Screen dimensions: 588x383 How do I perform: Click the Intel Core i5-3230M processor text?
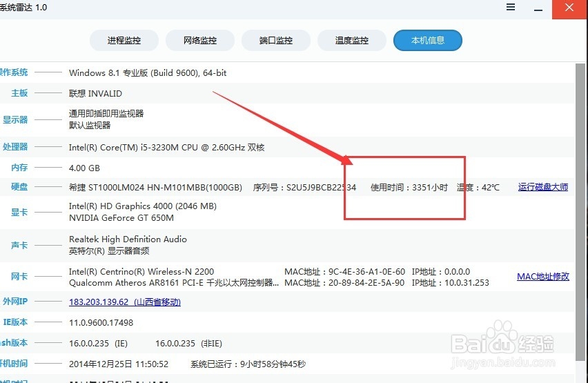tap(166, 148)
